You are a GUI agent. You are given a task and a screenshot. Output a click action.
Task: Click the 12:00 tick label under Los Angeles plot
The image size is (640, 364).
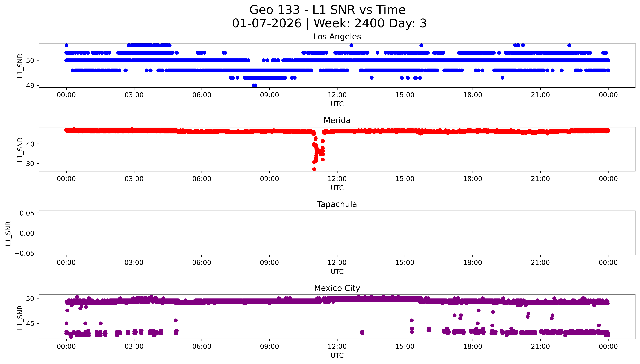point(337,95)
